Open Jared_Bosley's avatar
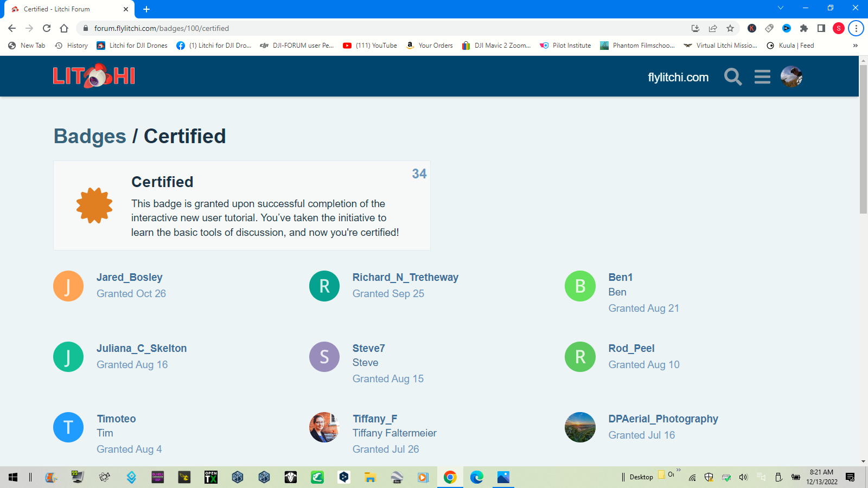Viewport: 868px width, 488px height. point(68,286)
